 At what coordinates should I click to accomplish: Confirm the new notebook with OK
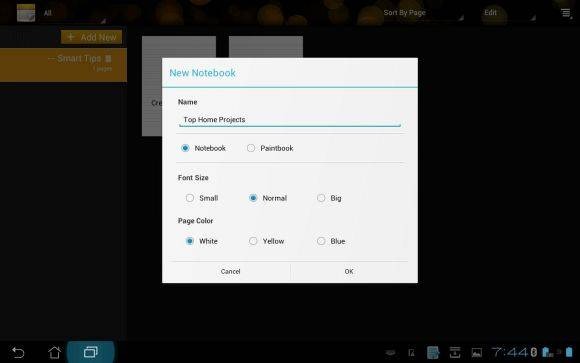tap(349, 272)
